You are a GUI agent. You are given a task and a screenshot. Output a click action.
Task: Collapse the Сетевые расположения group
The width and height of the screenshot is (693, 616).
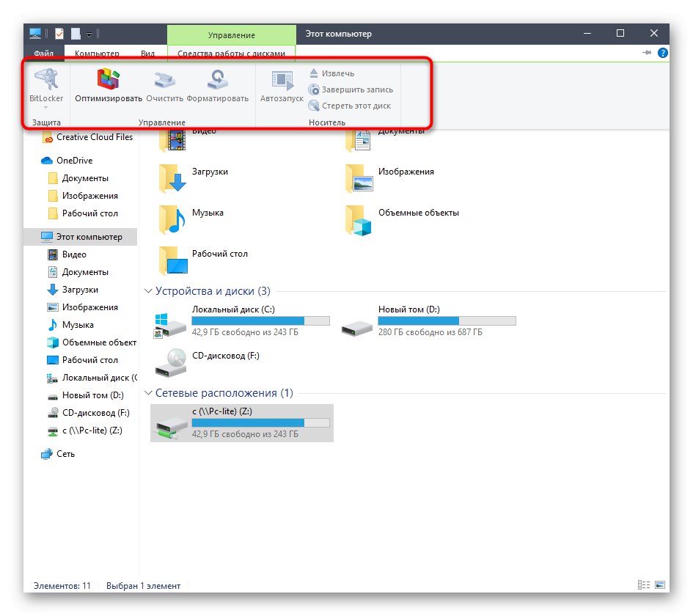[148, 393]
